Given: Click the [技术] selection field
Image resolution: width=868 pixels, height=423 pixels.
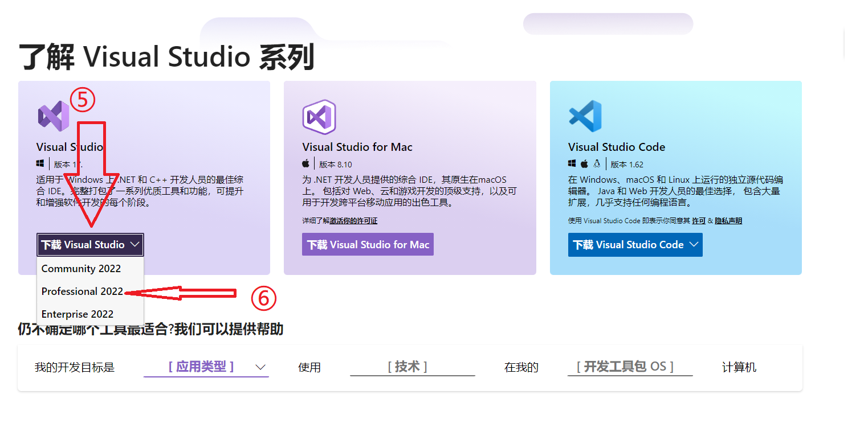Looking at the screenshot, I should point(412,367).
